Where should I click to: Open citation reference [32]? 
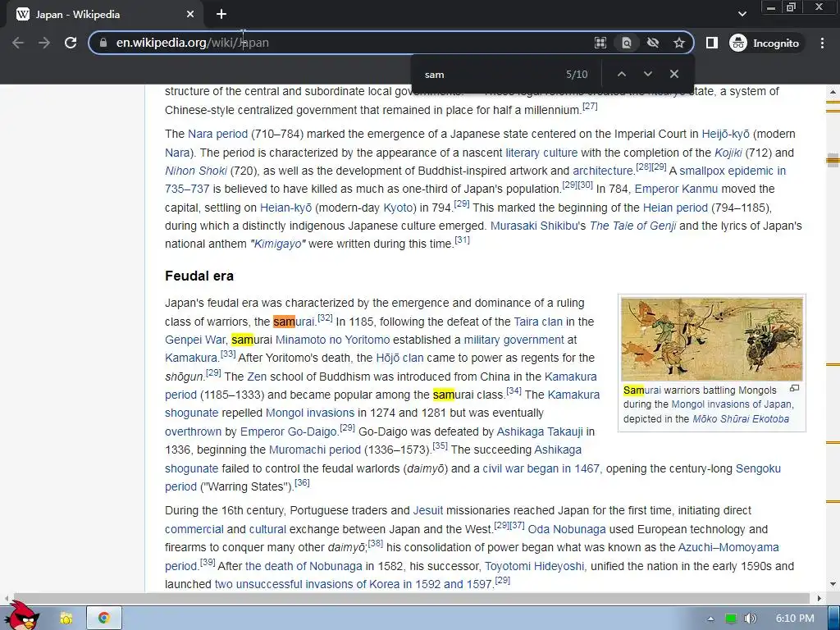click(325, 317)
